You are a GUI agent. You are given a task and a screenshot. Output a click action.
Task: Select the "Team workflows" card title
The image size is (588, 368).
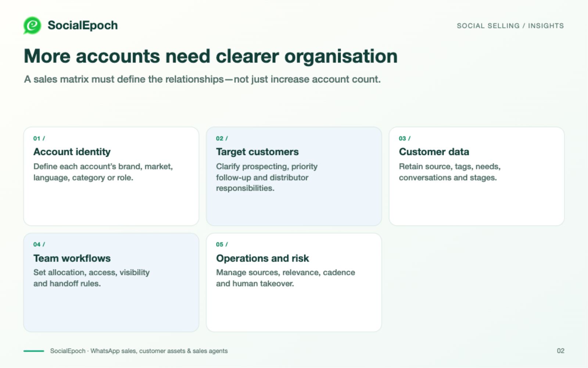72,258
